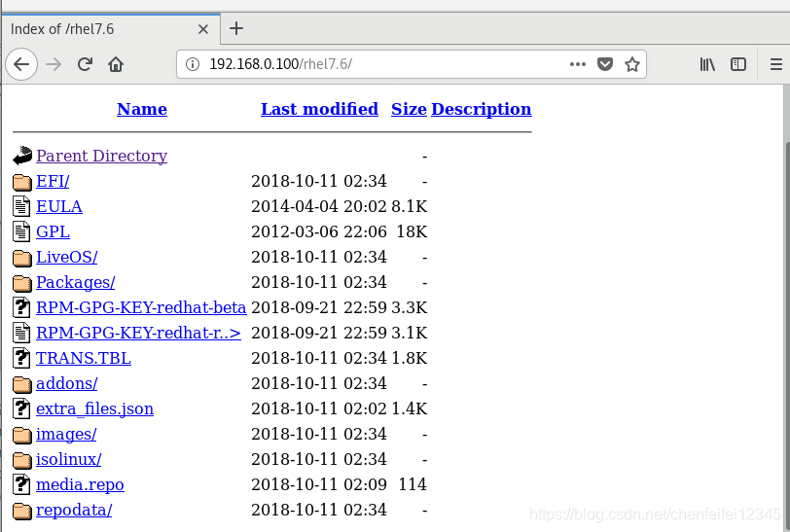Open page actions three-dot menu
This screenshot has width=790, height=532.
pos(577,64)
